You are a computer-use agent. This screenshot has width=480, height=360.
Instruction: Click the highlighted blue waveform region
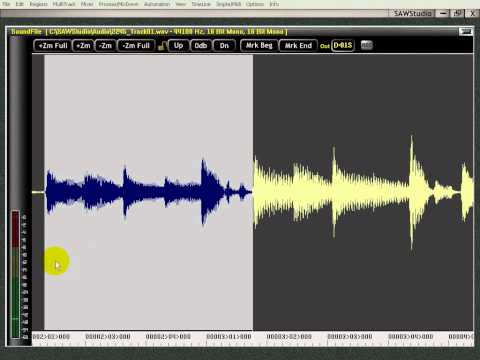point(148,193)
